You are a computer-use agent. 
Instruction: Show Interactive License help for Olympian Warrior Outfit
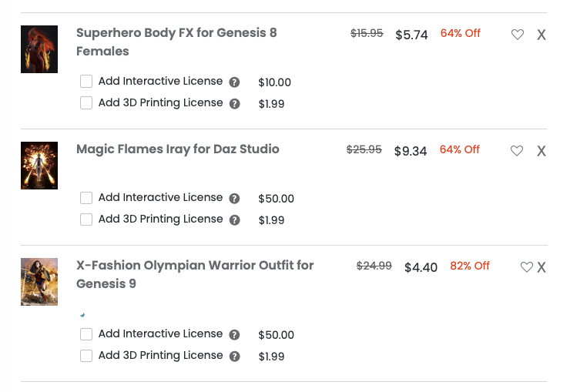[x=235, y=335]
